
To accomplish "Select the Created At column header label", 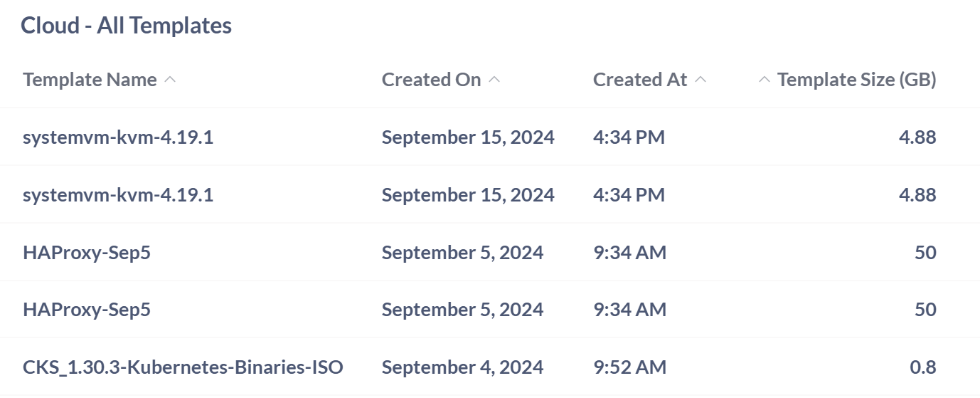I will point(640,80).
